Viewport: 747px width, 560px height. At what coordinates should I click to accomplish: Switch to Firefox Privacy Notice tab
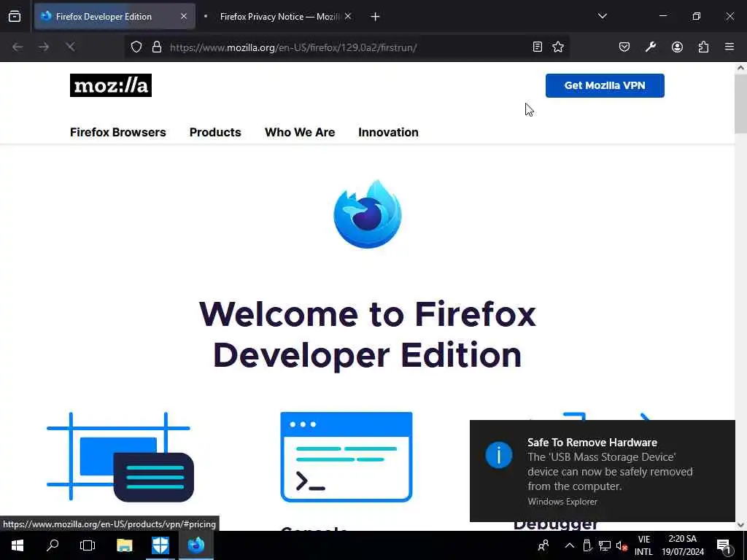click(x=278, y=17)
